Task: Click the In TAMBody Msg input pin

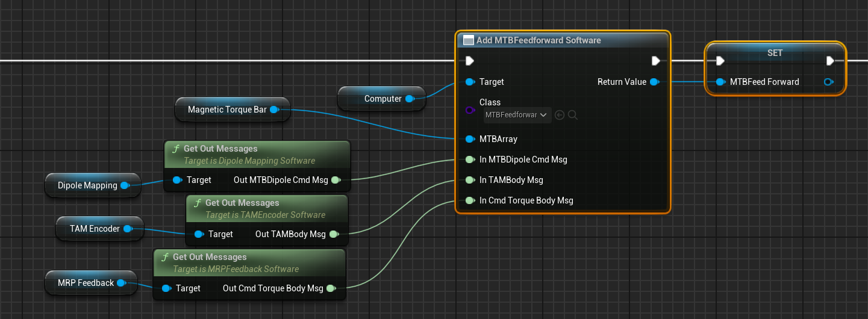Action: (x=470, y=180)
